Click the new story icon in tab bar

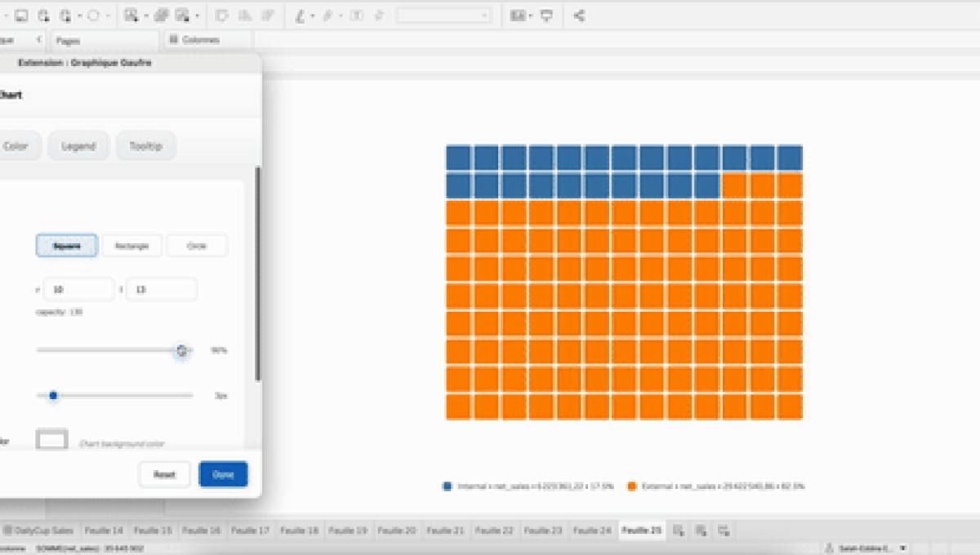click(724, 531)
